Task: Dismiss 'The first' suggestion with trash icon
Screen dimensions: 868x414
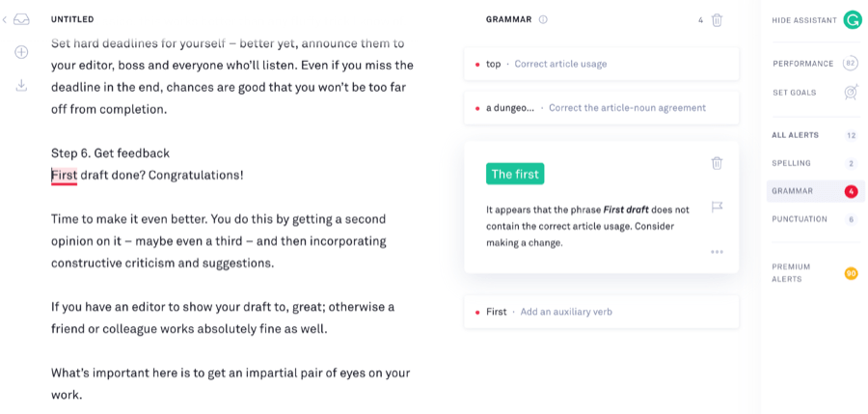Action: coord(717,163)
